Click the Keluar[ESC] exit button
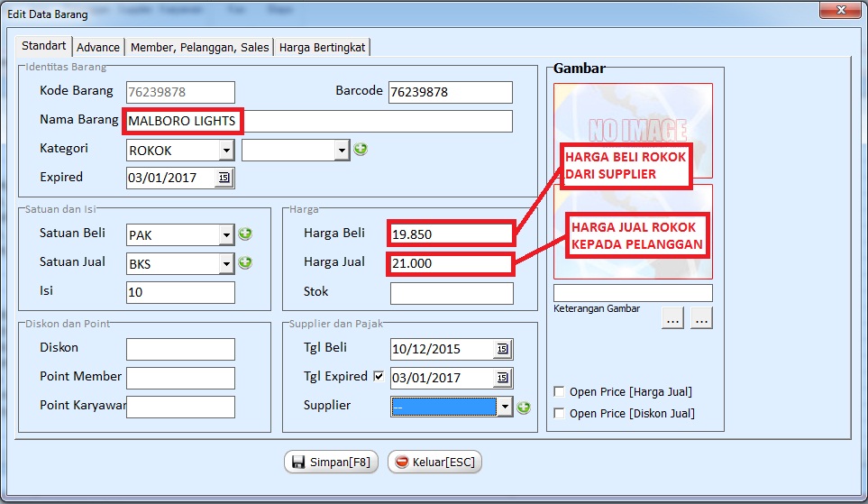 coord(434,462)
